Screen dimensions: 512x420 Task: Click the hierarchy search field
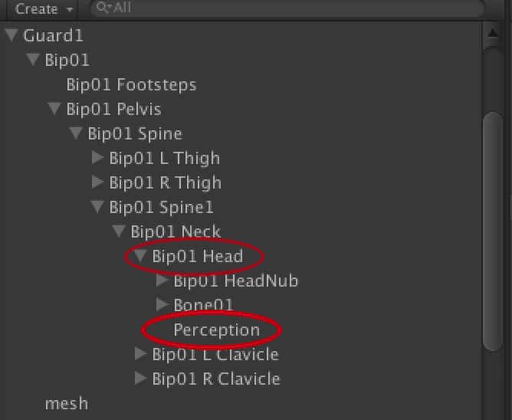click(x=291, y=8)
